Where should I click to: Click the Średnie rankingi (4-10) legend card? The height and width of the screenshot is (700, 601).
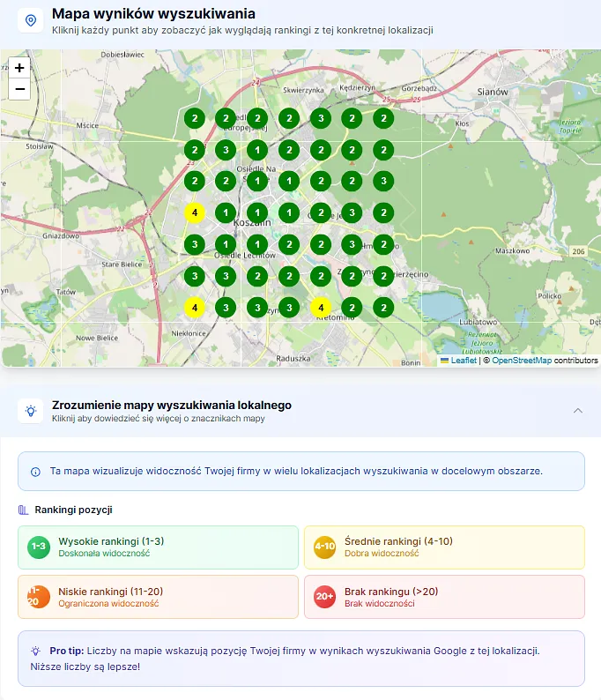(x=444, y=547)
